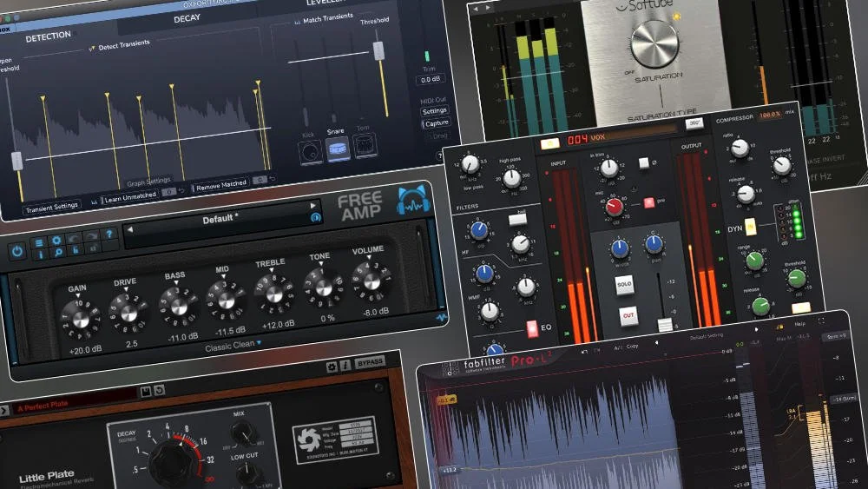Open the Pro-L 2 Default Setting preset menu
868x489 pixels.
pyautogui.click(x=707, y=336)
